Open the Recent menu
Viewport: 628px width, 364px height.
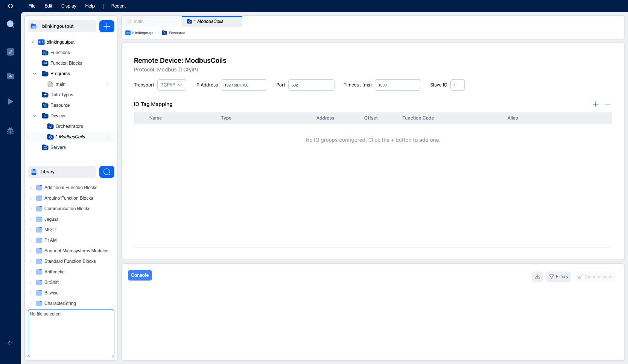tap(119, 6)
